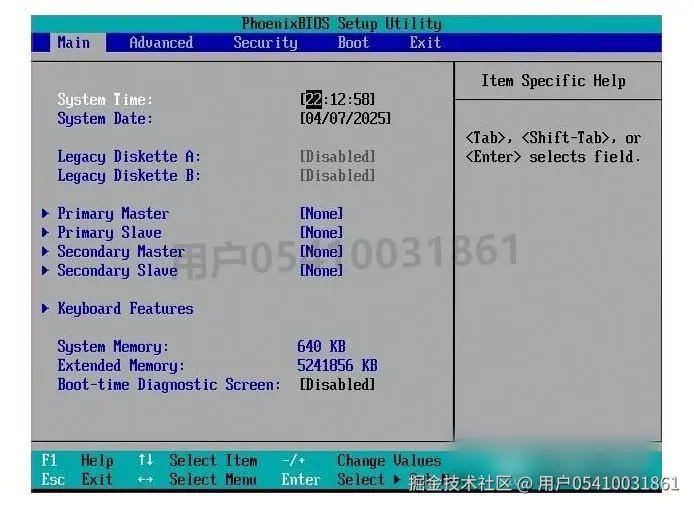Select the Boot-time Diagnostic Screen label

point(169,385)
